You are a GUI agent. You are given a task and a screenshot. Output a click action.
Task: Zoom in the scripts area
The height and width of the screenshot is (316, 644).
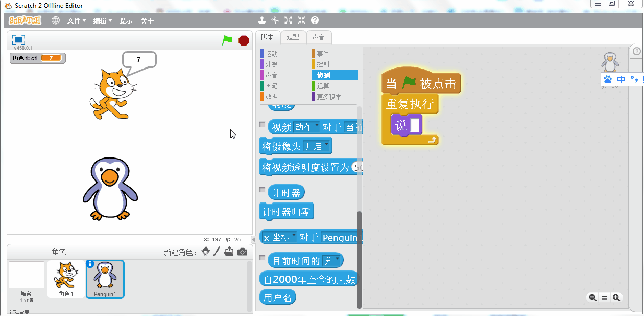coord(616,298)
